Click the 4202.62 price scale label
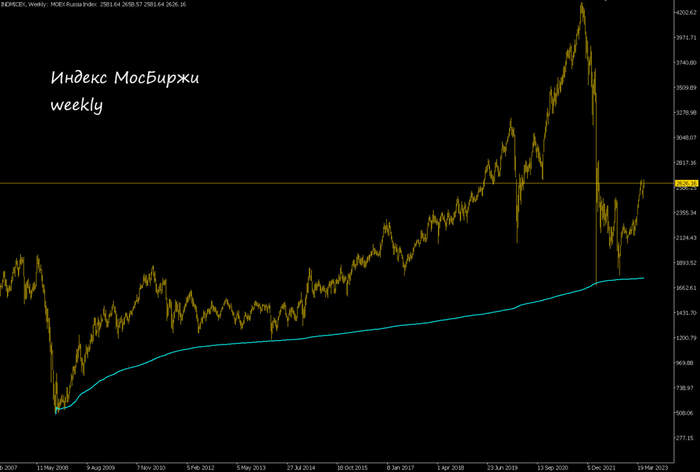700x472 pixels. click(688, 13)
